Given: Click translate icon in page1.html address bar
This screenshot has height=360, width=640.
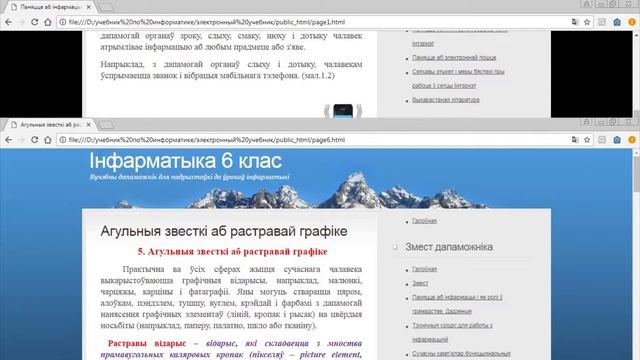Looking at the screenshot, I should (575, 22).
